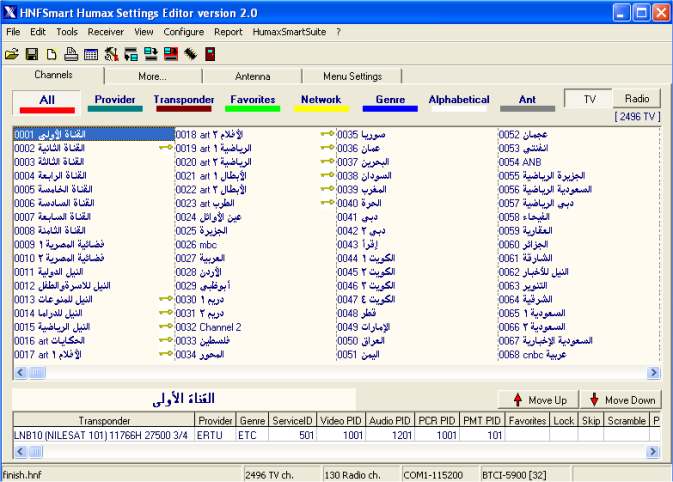This screenshot has height=482, width=673.
Task: Switch to the Antenna tab
Action: (252, 76)
